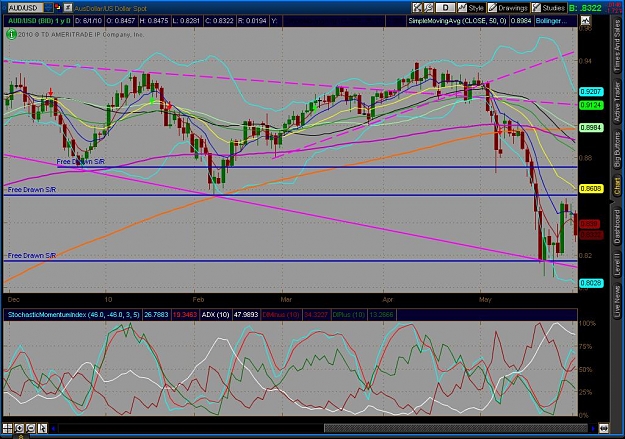625x439 pixels.
Task: Click the DIMinus (10) study label
Action: tap(281, 315)
